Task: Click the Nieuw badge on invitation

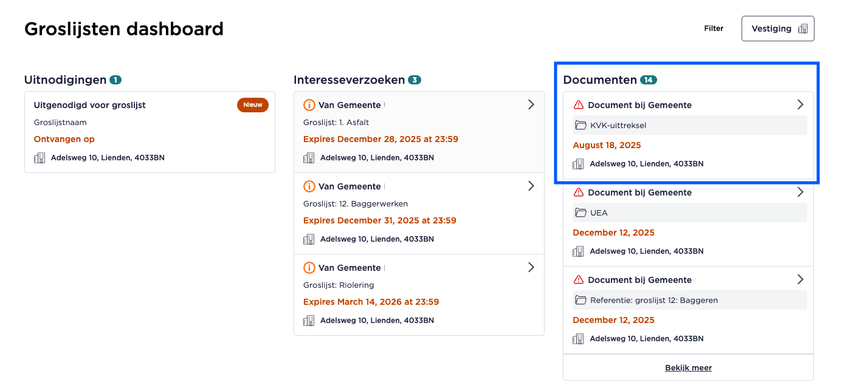Action: coord(252,105)
